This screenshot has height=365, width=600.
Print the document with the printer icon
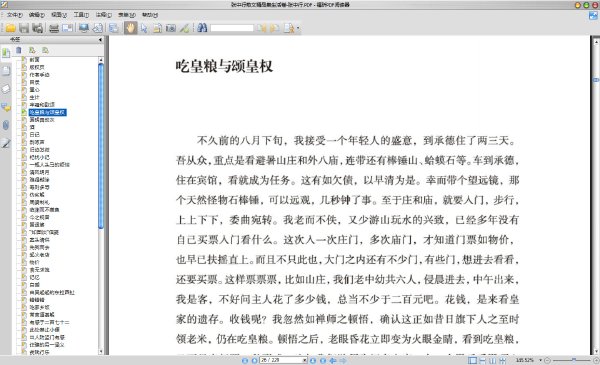pyautogui.click(x=54, y=28)
